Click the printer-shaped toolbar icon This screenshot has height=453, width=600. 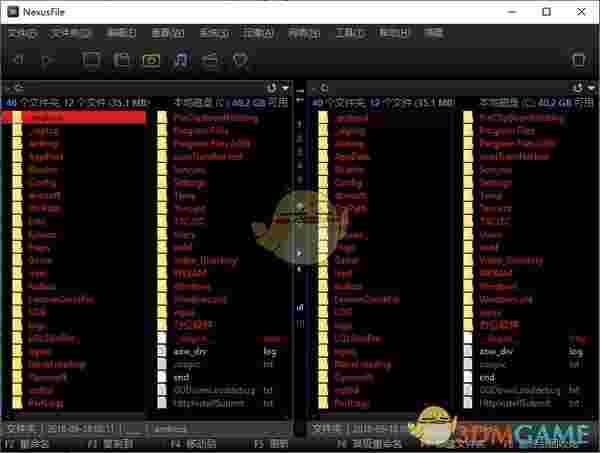coord(211,60)
